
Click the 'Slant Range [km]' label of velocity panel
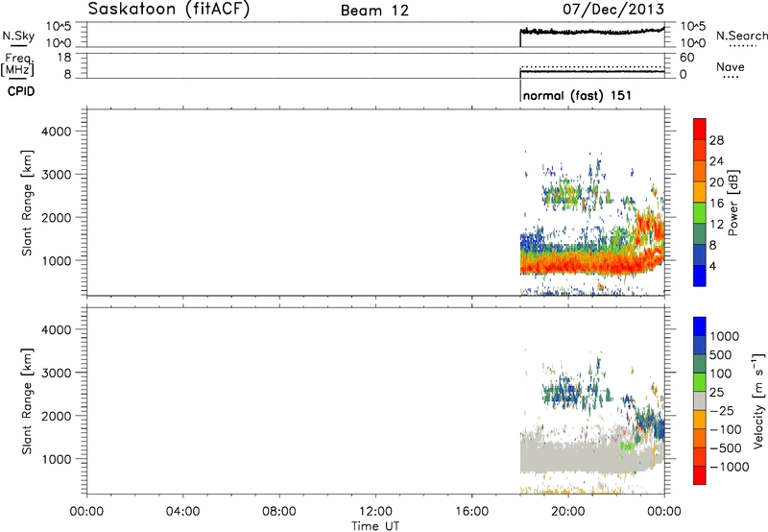coord(27,401)
